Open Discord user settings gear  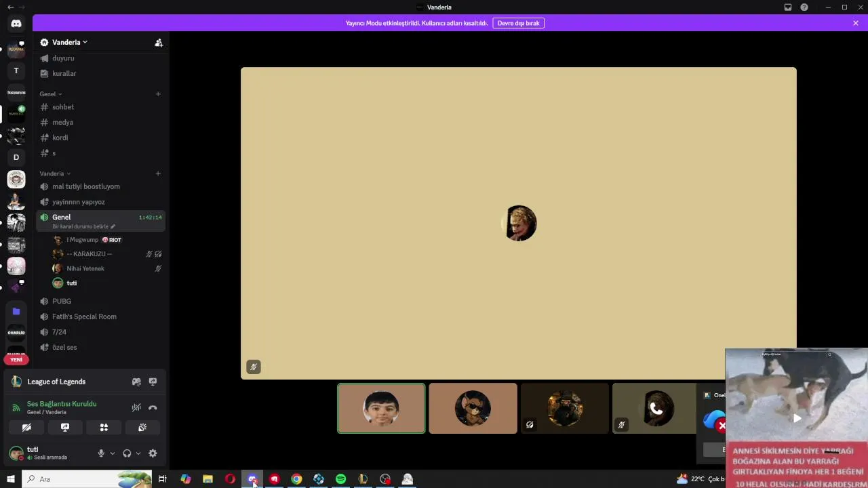[153, 453]
